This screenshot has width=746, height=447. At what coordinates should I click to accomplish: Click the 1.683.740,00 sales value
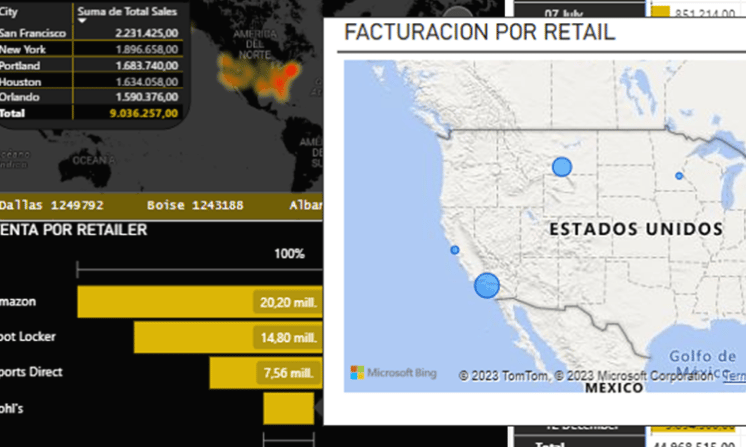[x=147, y=66]
